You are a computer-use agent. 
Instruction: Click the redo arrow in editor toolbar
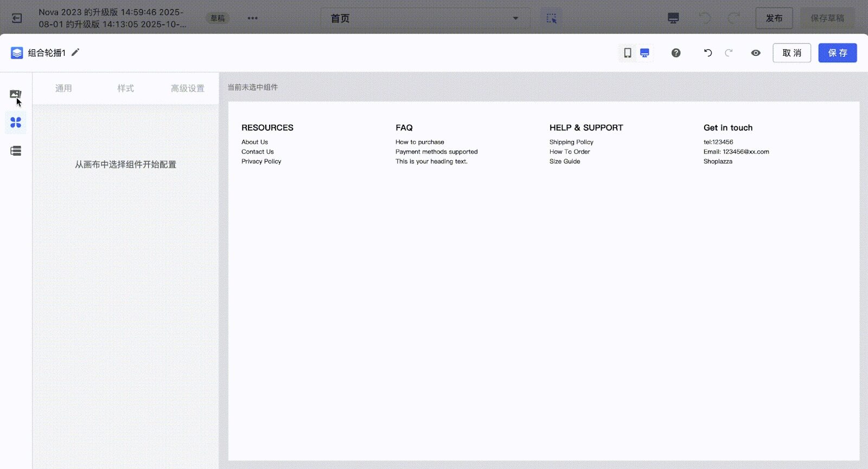coord(729,53)
